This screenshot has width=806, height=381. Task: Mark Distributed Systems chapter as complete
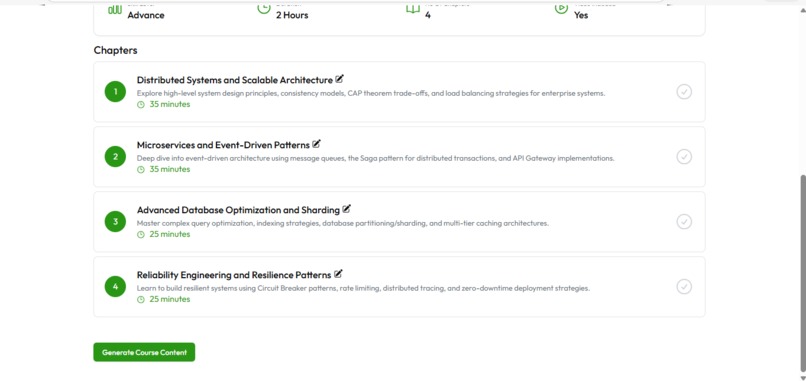pyautogui.click(x=684, y=92)
